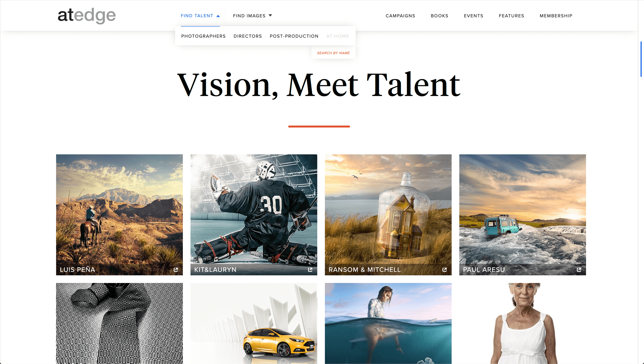Open the greyed At-Home submenu item
644x364 pixels.
pos(337,36)
